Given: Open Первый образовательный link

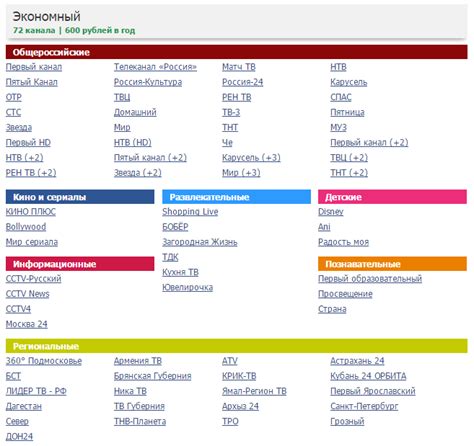Looking at the screenshot, I should click(370, 279).
